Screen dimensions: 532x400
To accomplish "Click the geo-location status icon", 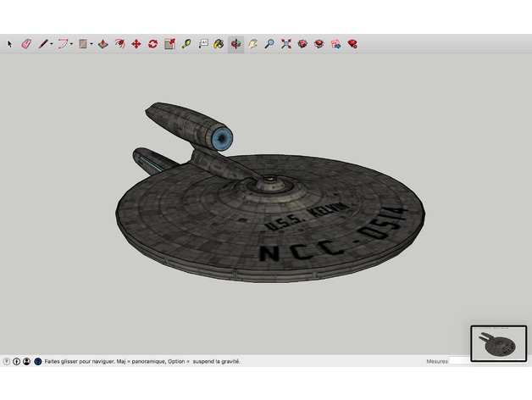I will 7,361.
